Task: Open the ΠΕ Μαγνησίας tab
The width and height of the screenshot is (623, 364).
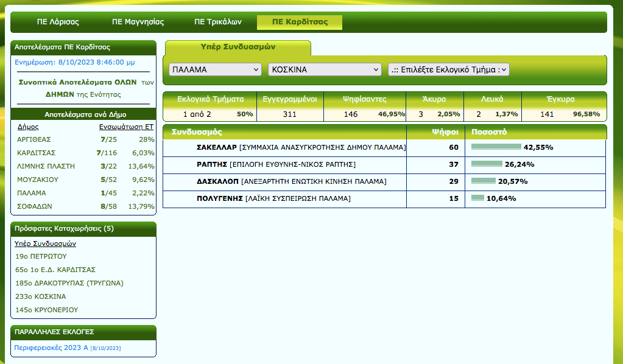Action: [x=138, y=22]
